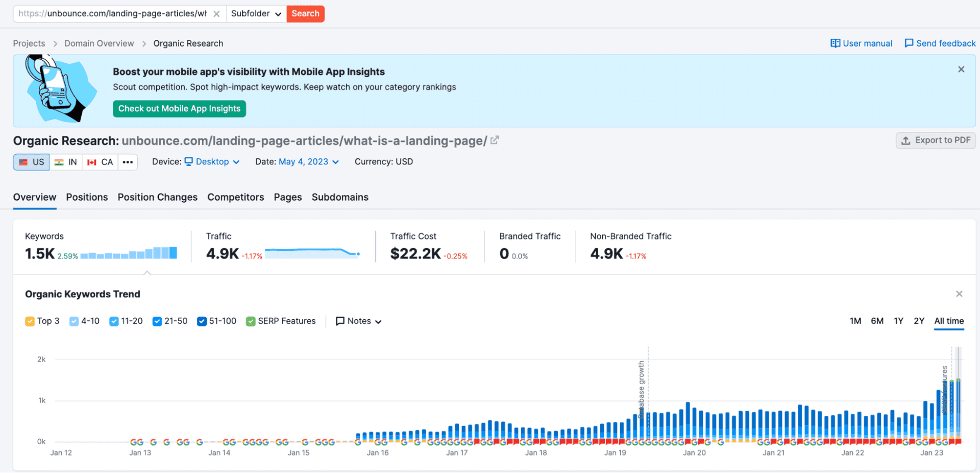Click the Traffic sparkline chart

(312, 253)
